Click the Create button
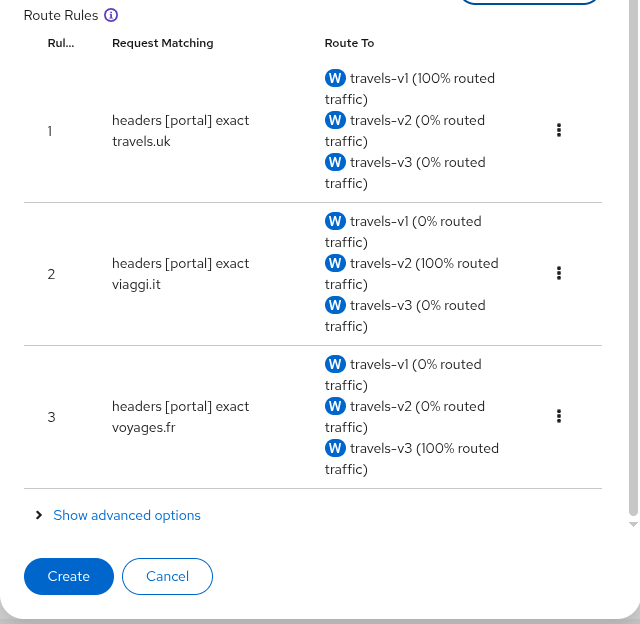The height and width of the screenshot is (624, 640). 69,576
